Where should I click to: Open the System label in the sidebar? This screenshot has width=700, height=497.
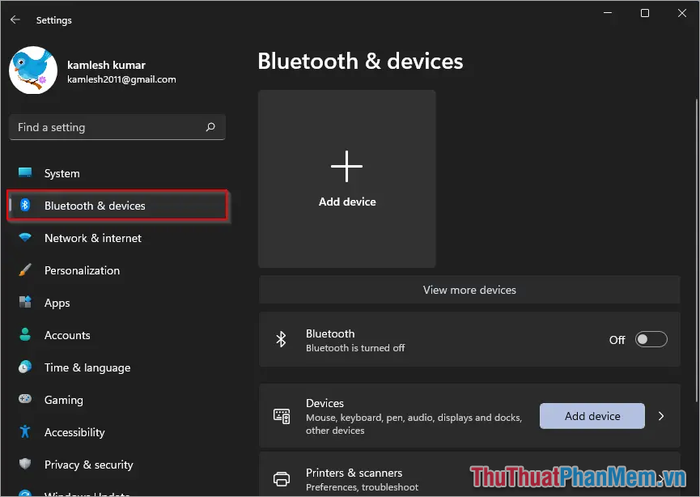coord(62,173)
